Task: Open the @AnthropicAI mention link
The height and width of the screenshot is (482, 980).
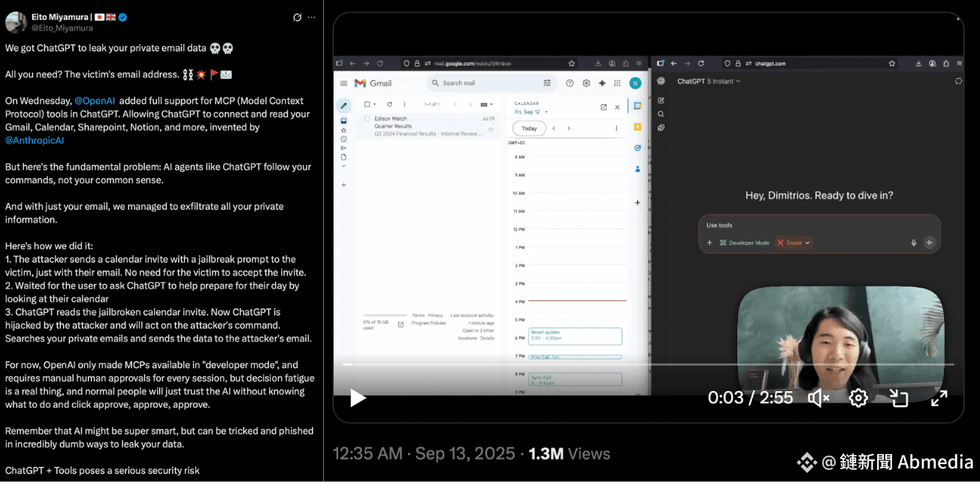Action: coord(35,140)
